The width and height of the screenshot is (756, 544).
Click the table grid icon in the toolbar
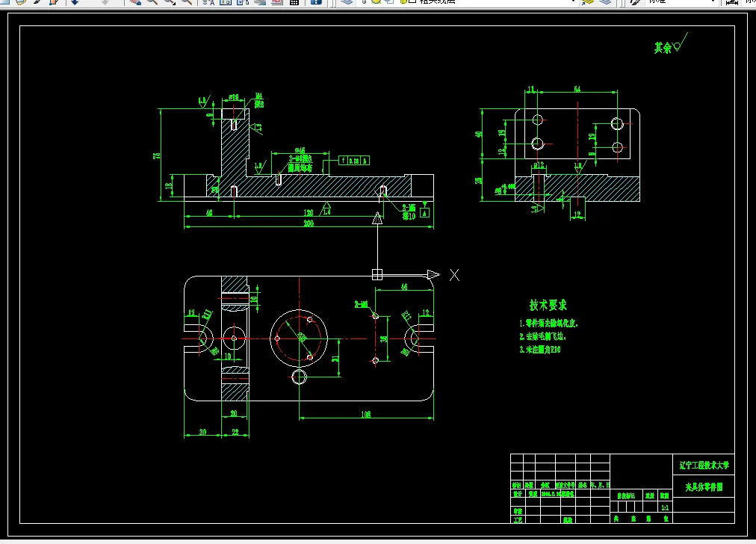(x=294, y=2)
